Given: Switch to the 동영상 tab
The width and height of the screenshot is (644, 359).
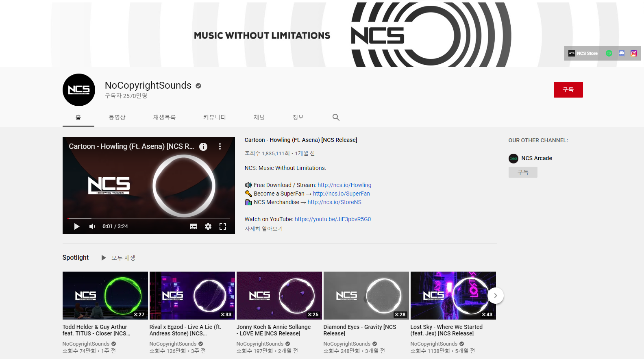Looking at the screenshot, I should point(117,117).
